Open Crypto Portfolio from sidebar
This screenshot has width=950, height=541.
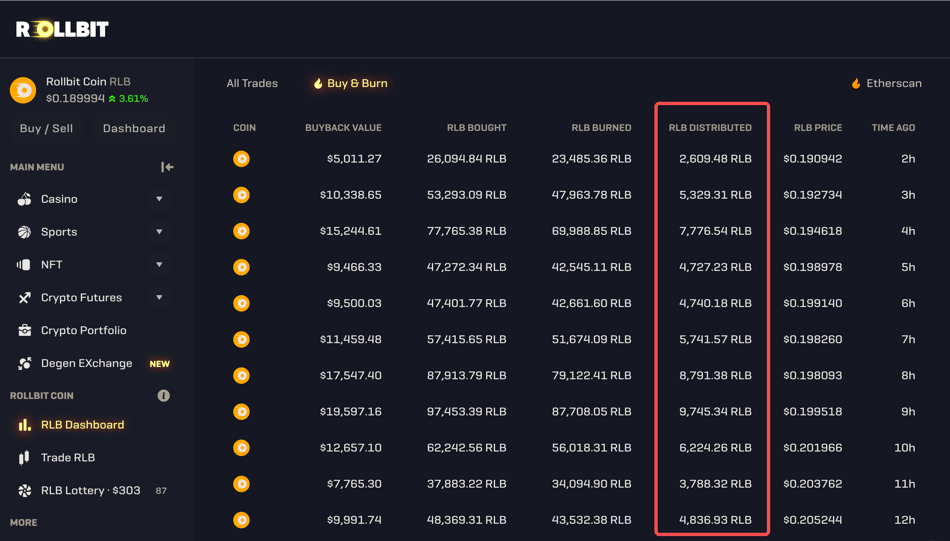83,330
